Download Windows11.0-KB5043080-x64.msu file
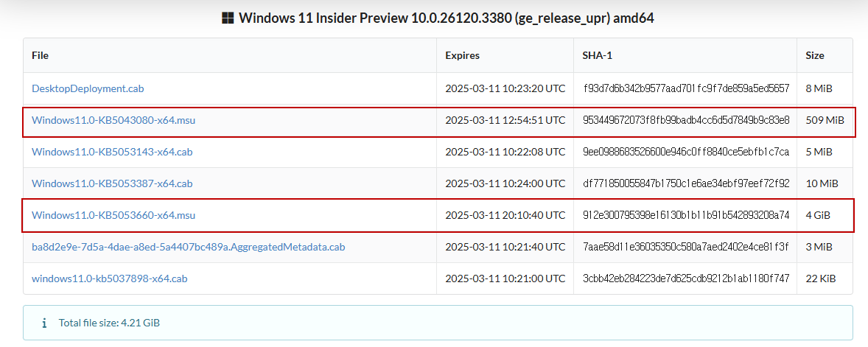Image resolution: width=868 pixels, height=347 pixels. (113, 120)
